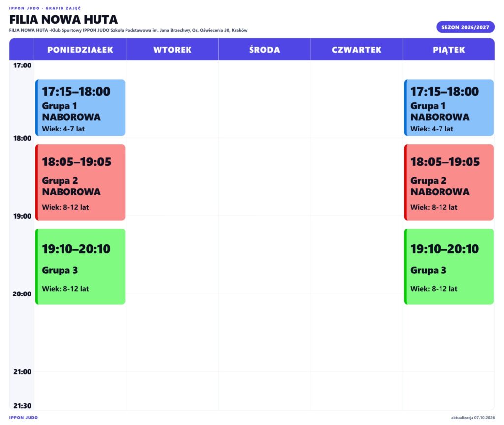Click the aktualizacja 07.10.2026 note
This screenshot has height=425, width=504.
click(473, 418)
